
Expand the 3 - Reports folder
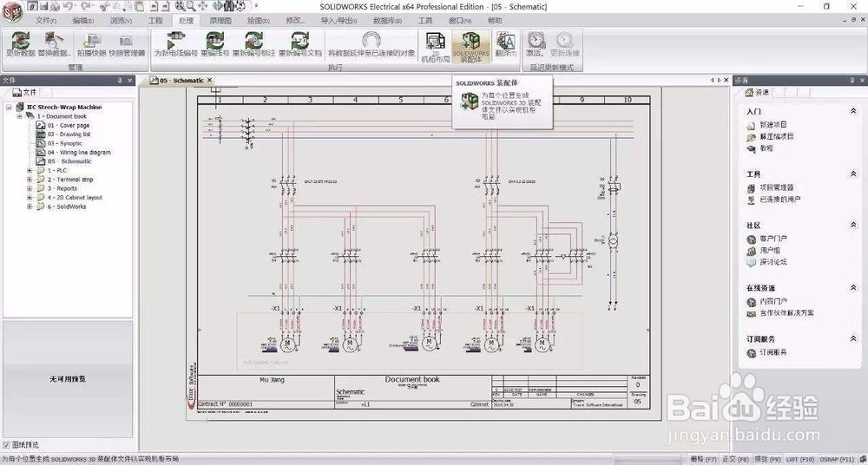tap(30, 188)
